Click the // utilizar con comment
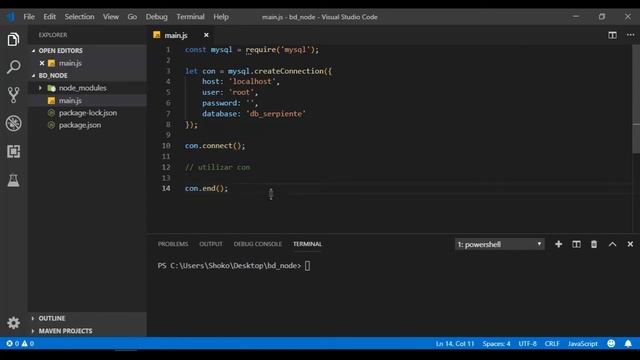This screenshot has height=360, width=640. pos(218,167)
